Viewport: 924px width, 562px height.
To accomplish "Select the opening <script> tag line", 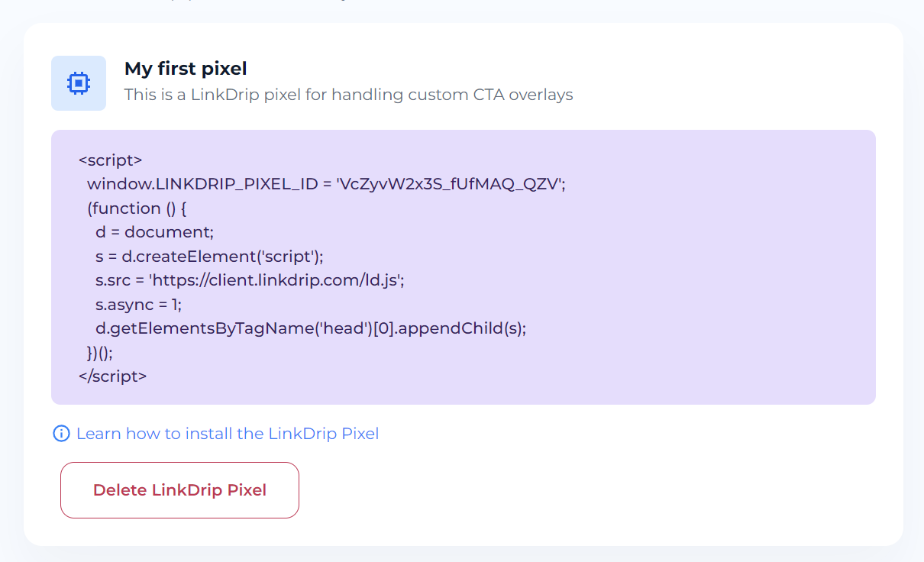I will pyautogui.click(x=111, y=160).
